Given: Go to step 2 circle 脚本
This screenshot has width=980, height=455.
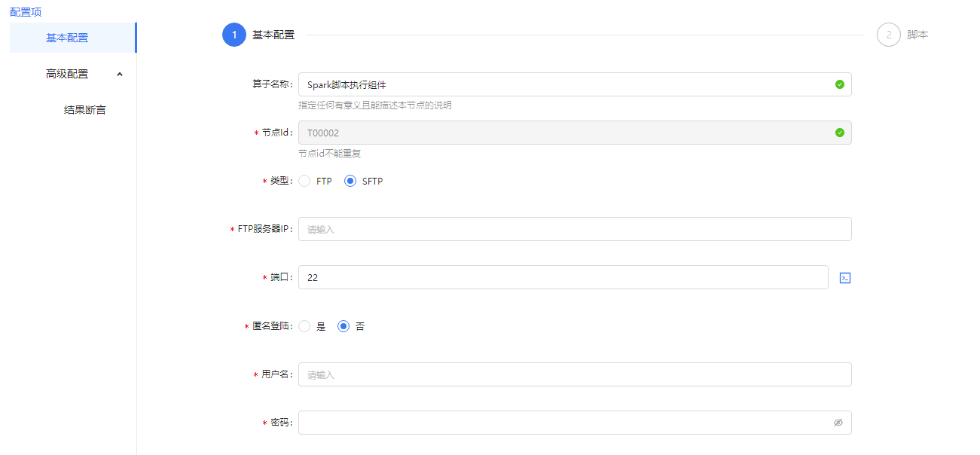Looking at the screenshot, I should (889, 35).
